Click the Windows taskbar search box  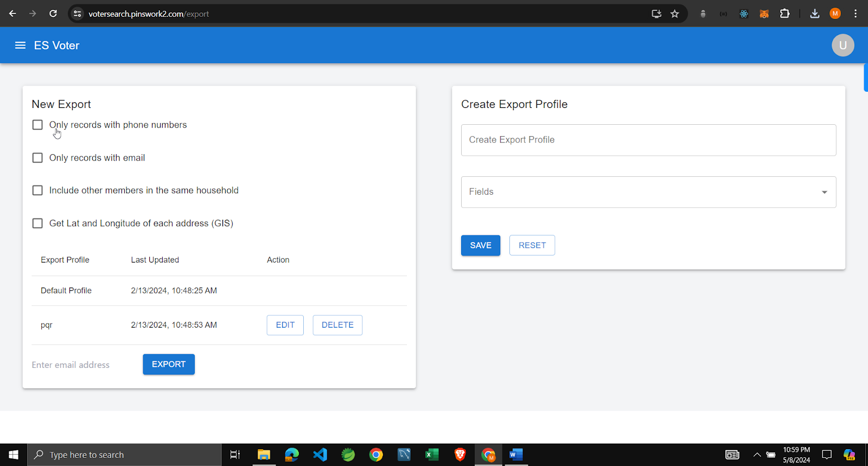point(124,455)
